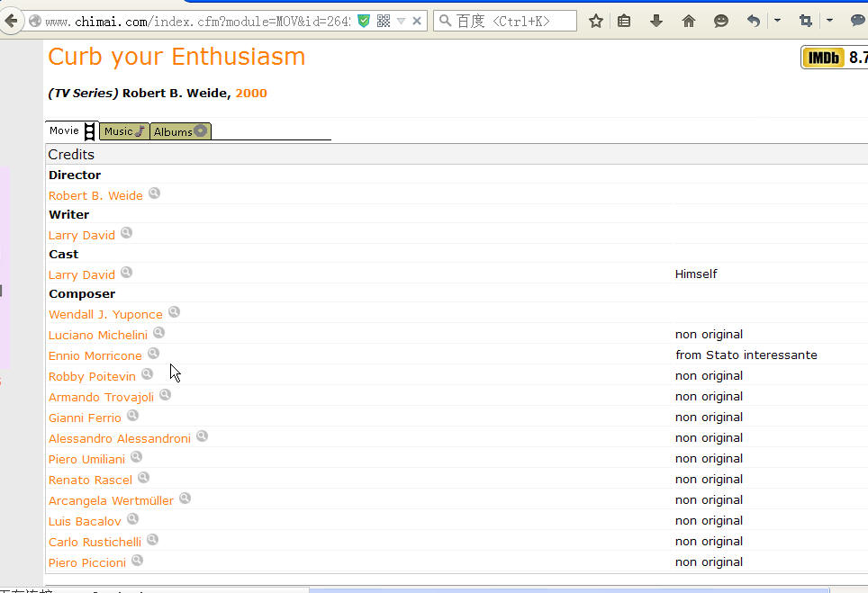Screen dimensions: 868x593
Task: Open the downloads arrow icon
Action: pos(656,21)
